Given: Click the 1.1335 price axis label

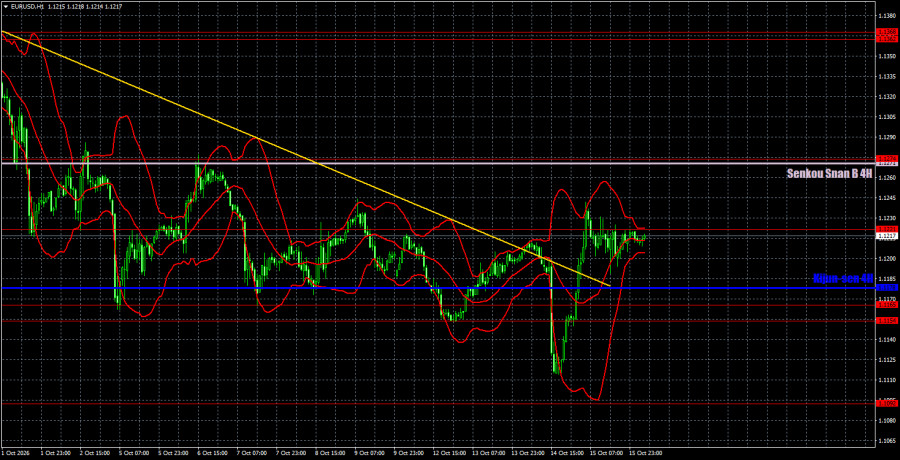Looking at the screenshot, I should (x=885, y=77).
